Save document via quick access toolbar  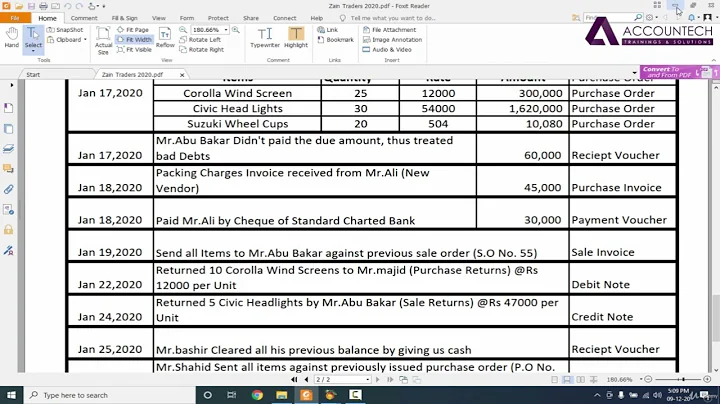click(31, 6)
